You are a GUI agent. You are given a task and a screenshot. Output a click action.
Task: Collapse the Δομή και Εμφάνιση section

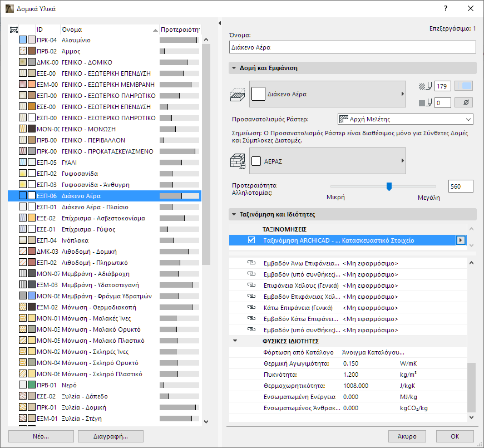(233, 68)
